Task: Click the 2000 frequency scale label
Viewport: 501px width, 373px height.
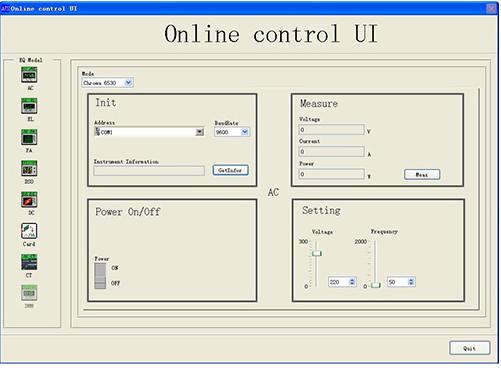Action: pyautogui.click(x=361, y=241)
